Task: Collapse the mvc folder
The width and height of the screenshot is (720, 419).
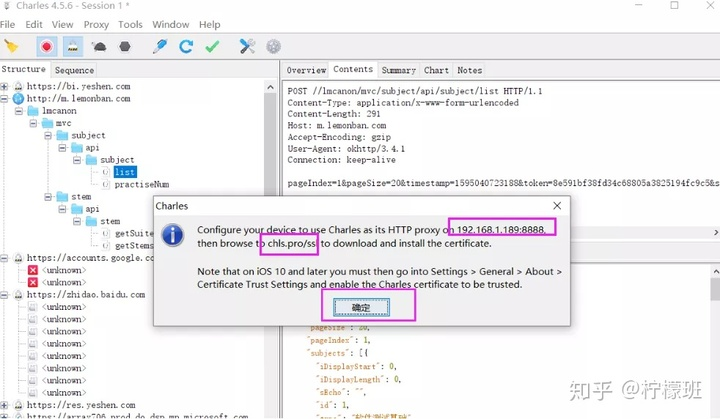Action: [x=33, y=123]
